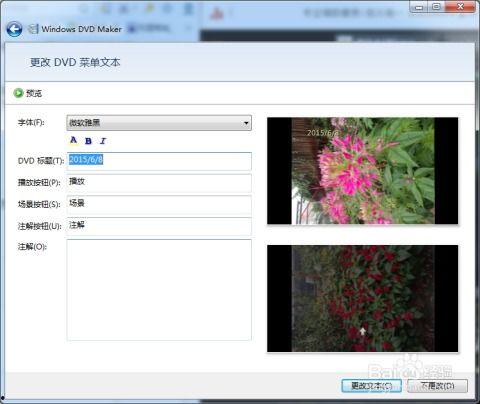Click the 场景按钮 text field

(159, 205)
